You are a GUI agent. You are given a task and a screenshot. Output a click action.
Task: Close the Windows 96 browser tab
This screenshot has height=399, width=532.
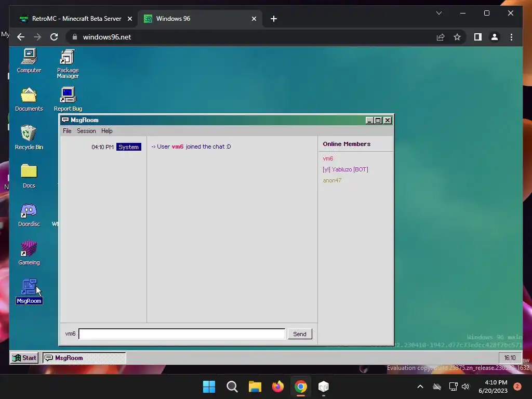click(254, 19)
